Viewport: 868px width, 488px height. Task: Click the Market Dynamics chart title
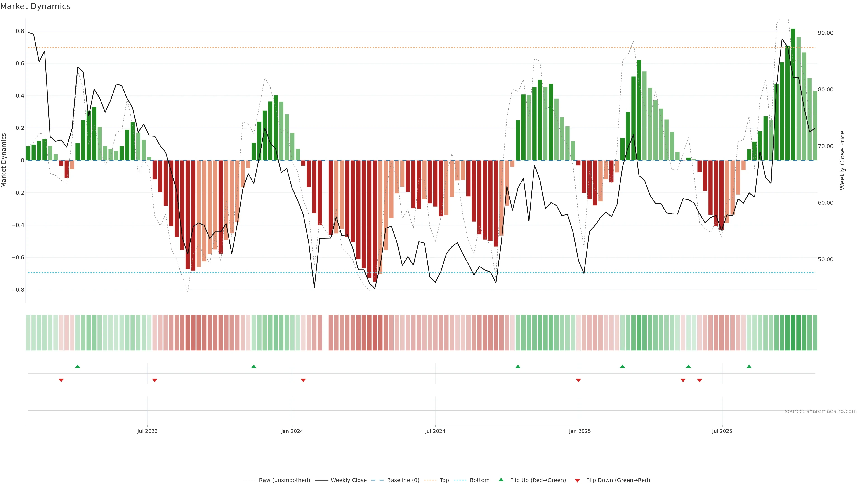coord(35,6)
